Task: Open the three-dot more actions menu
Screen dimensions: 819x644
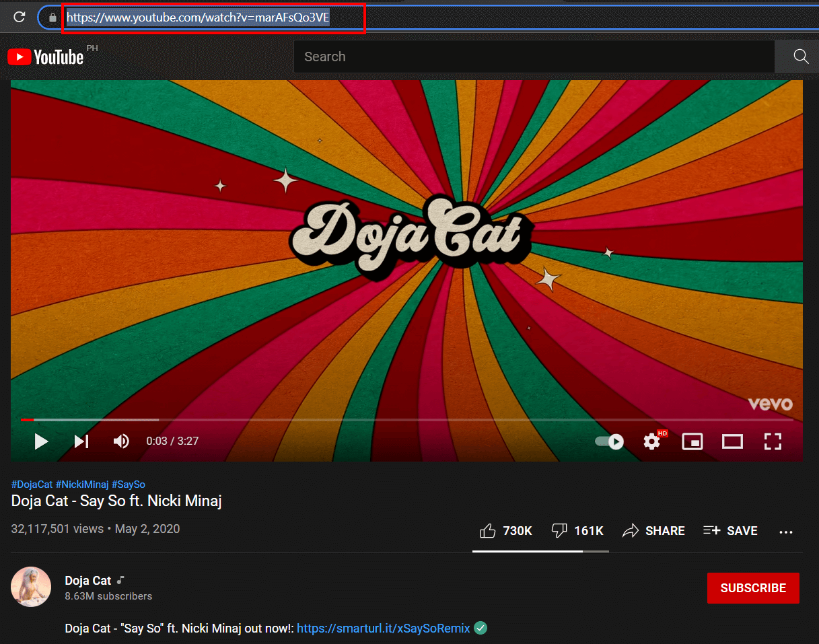Action: [x=786, y=532]
